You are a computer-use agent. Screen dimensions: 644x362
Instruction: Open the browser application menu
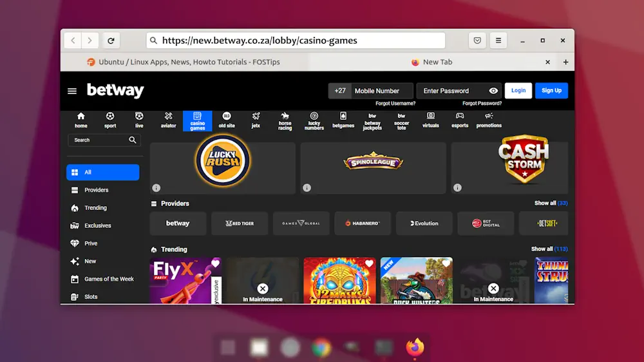(498, 41)
